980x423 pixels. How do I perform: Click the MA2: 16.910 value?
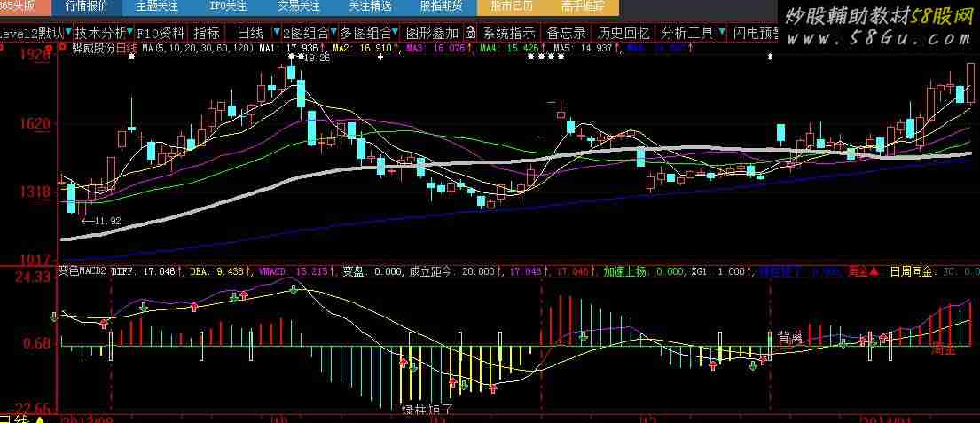(x=365, y=48)
